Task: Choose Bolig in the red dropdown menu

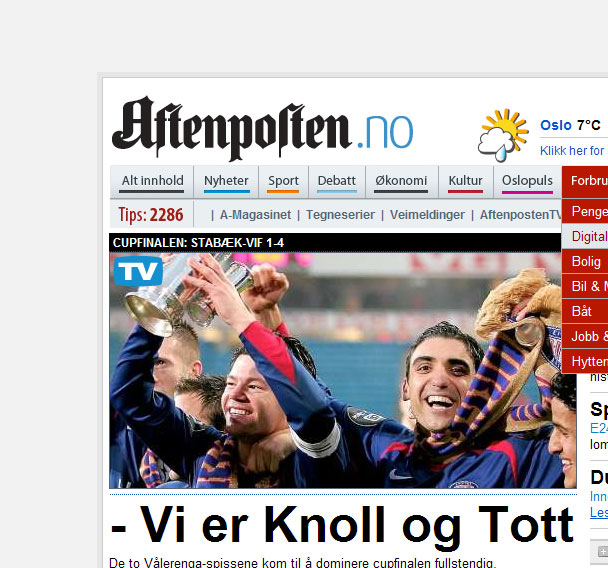Action: pyautogui.click(x=585, y=261)
